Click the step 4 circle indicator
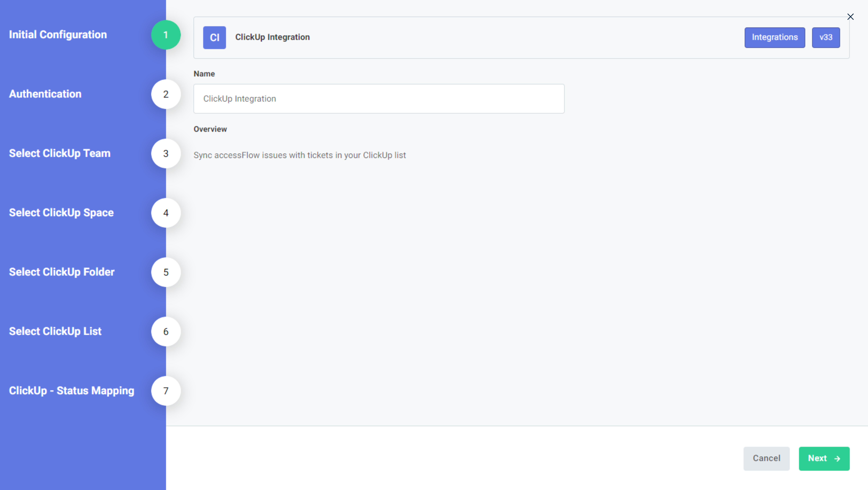 (x=165, y=213)
